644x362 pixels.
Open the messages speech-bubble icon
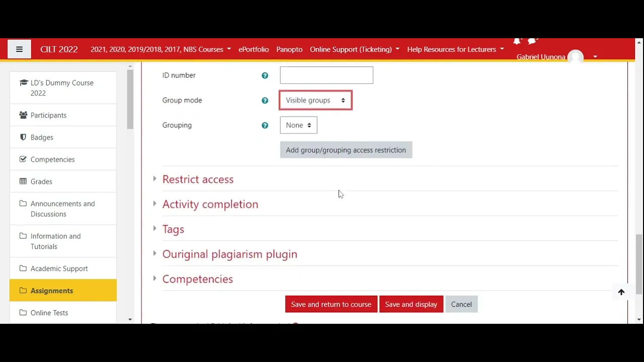(x=532, y=41)
